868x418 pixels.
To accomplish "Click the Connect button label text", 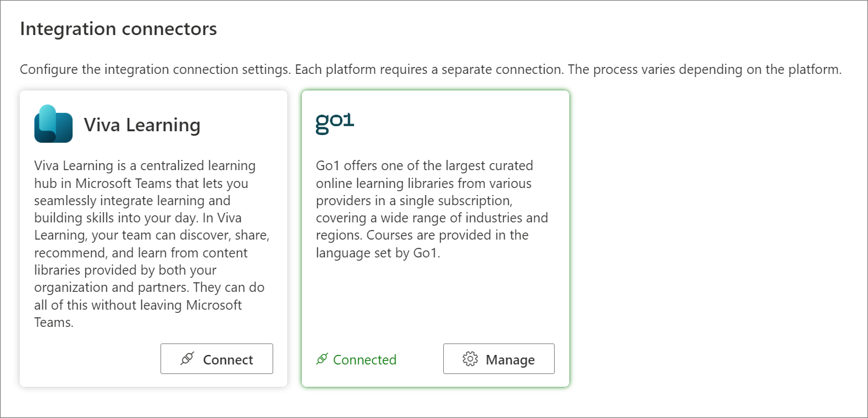I will (228, 360).
